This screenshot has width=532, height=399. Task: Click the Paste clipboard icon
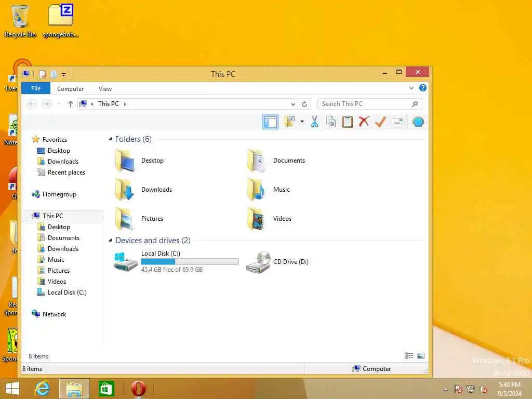click(348, 122)
